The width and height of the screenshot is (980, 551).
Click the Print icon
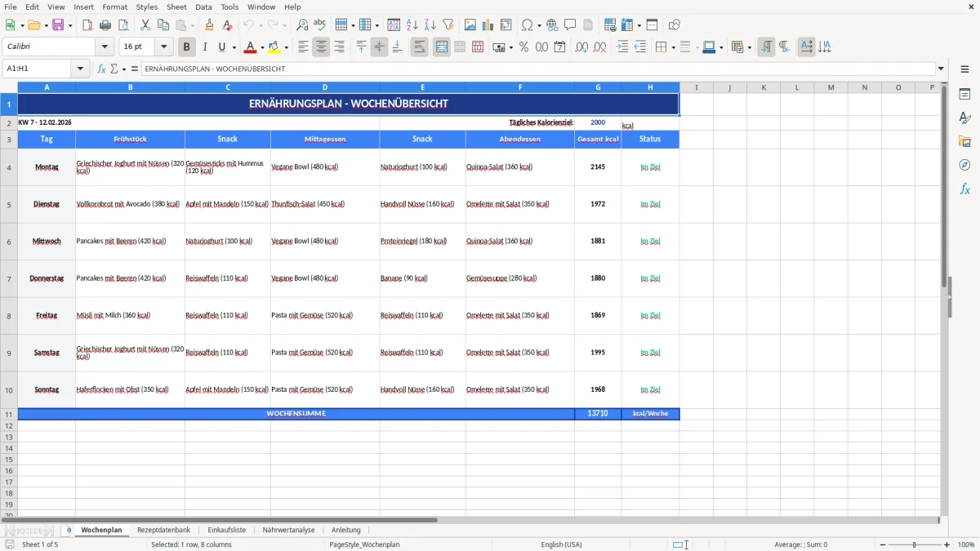point(105,25)
